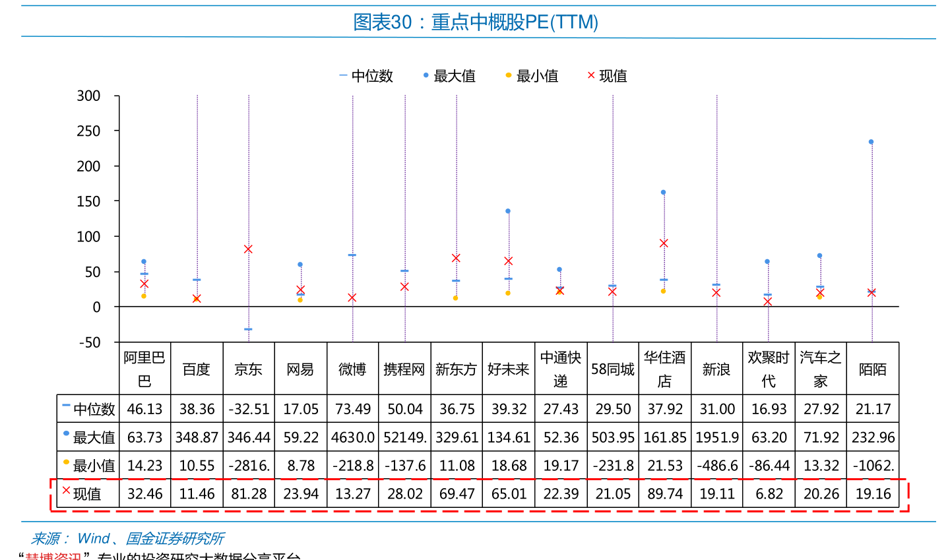The width and height of the screenshot is (950, 560).
Task: Click the red cross in 现值 row header
Action: pyautogui.click(x=66, y=490)
